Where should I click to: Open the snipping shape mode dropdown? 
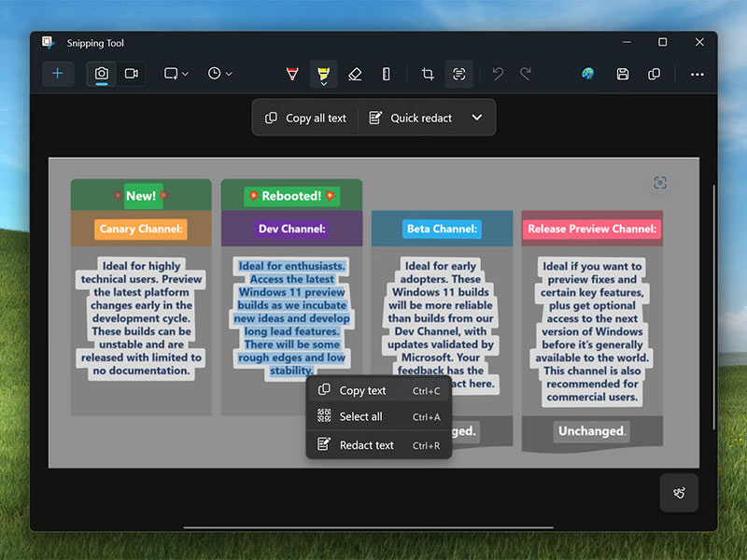click(x=176, y=74)
